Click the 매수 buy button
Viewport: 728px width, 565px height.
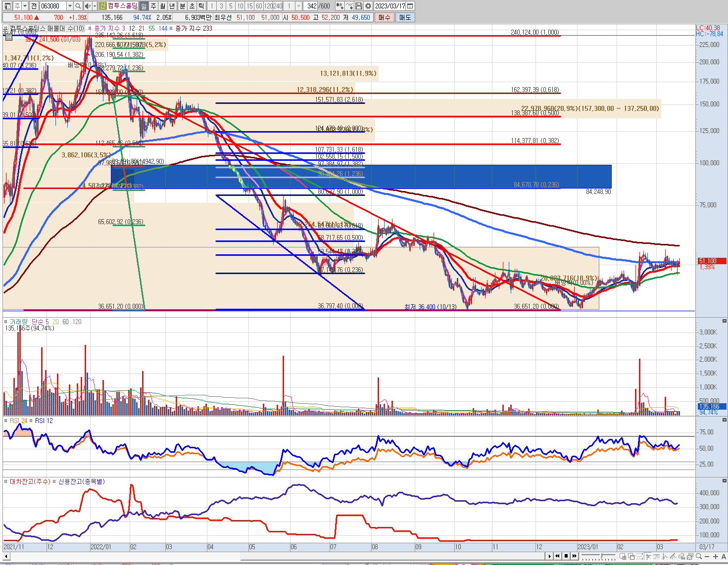384,17
